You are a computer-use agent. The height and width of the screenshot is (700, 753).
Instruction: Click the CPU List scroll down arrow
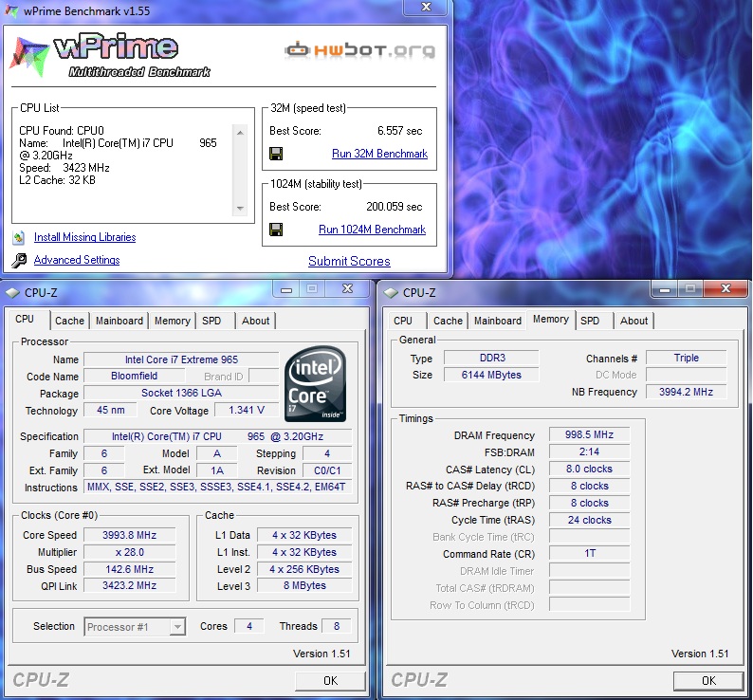click(240, 209)
